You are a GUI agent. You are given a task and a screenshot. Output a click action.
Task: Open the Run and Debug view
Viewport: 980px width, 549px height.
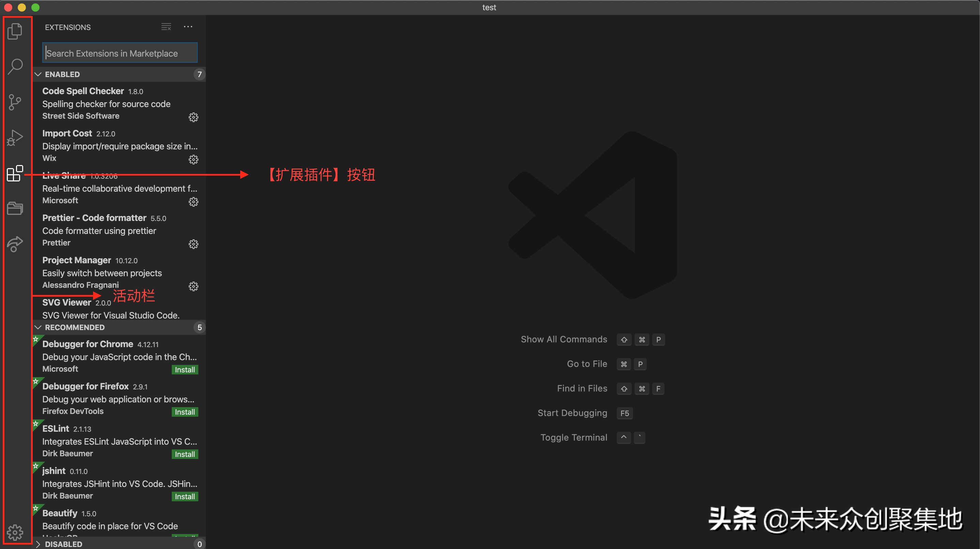click(x=15, y=137)
